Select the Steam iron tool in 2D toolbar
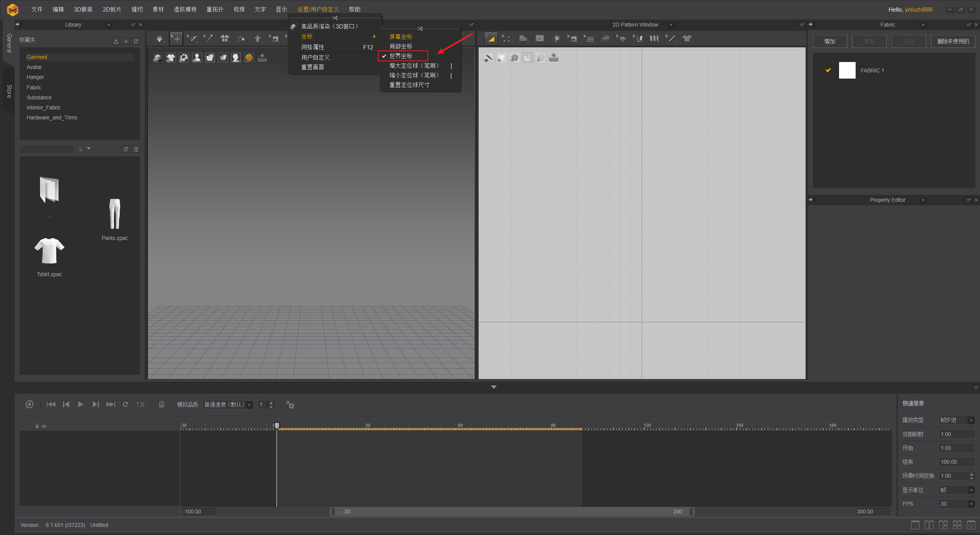This screenshot has width=980, height=535. (605, 39)
